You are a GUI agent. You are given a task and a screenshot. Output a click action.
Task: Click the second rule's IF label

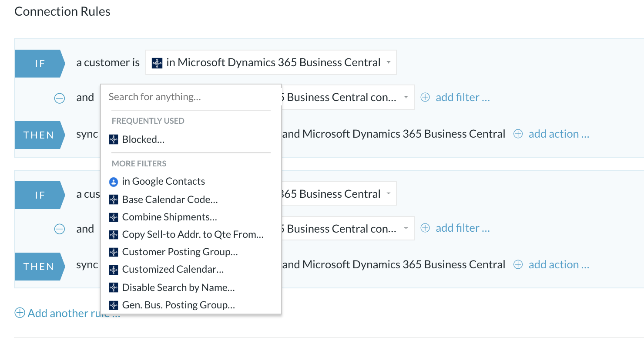(x=40, y=195)
